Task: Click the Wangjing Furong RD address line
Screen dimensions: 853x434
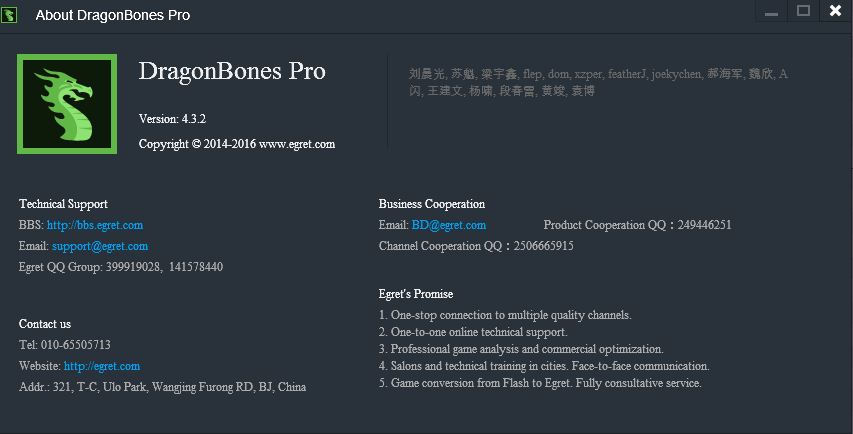Action: pyautogui.click(x=162, y=387)
